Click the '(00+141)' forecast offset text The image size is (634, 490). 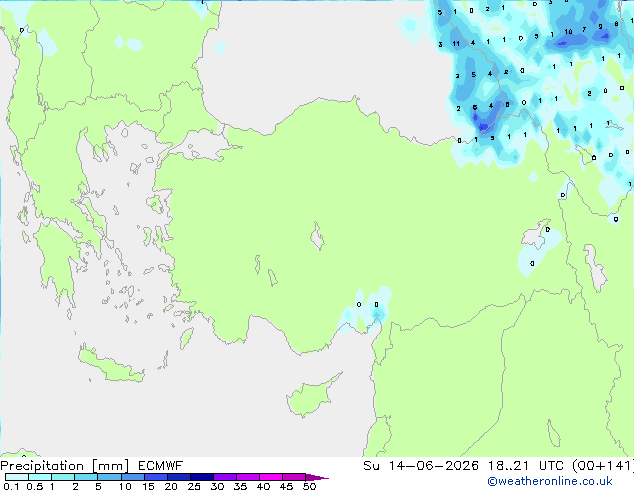[x=602, y=466]
